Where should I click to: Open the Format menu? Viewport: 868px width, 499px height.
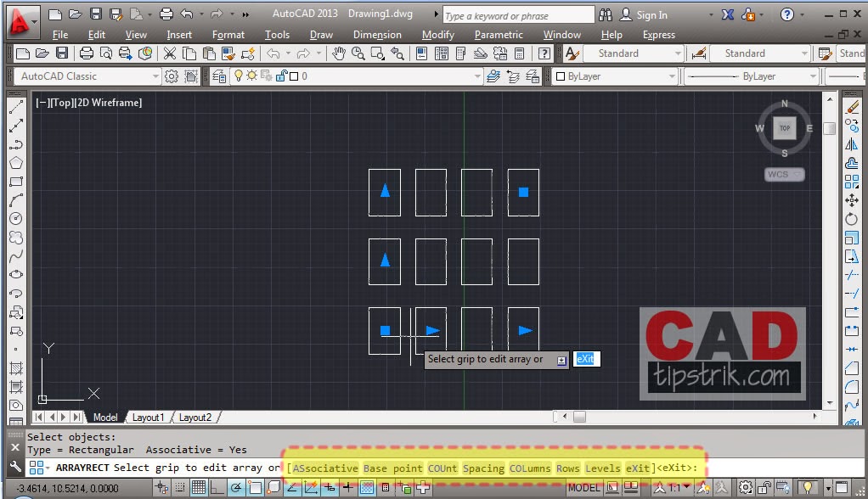tap(228, 34)
